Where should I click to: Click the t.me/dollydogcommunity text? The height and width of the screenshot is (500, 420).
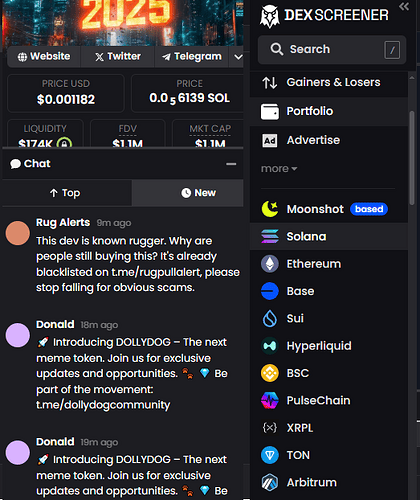103,405
